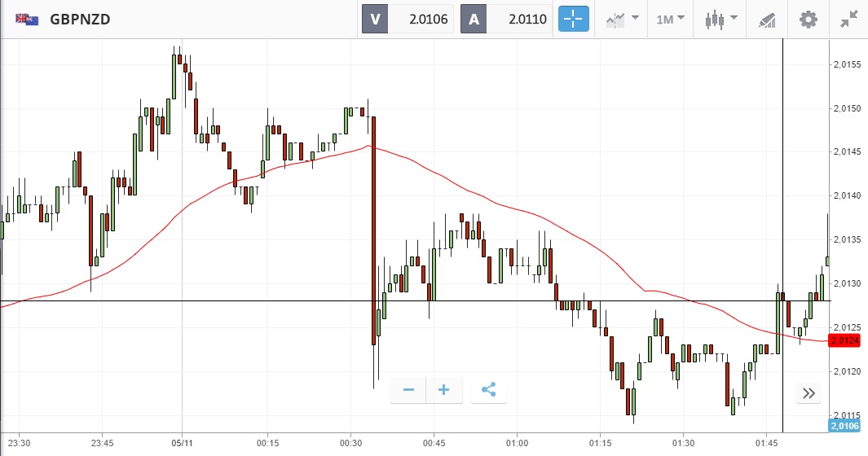
Task: Share the chart
Action: tap(489, 390)
